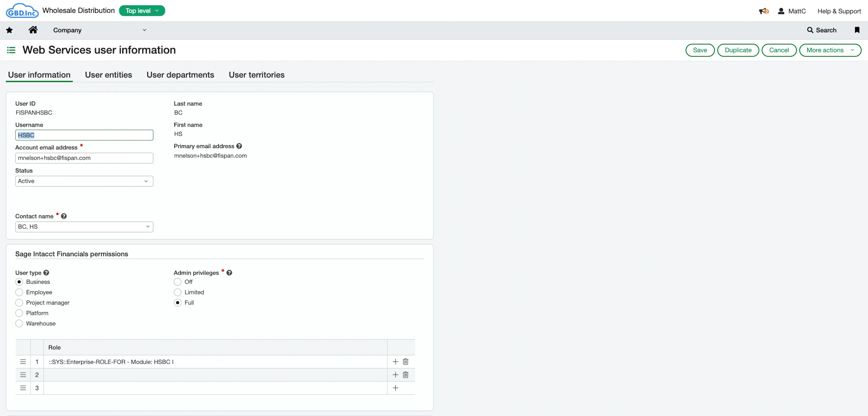The height and width of the screenshot is (416, 868).
Task: Add a row after role row 2
Action: pos(395,375)
